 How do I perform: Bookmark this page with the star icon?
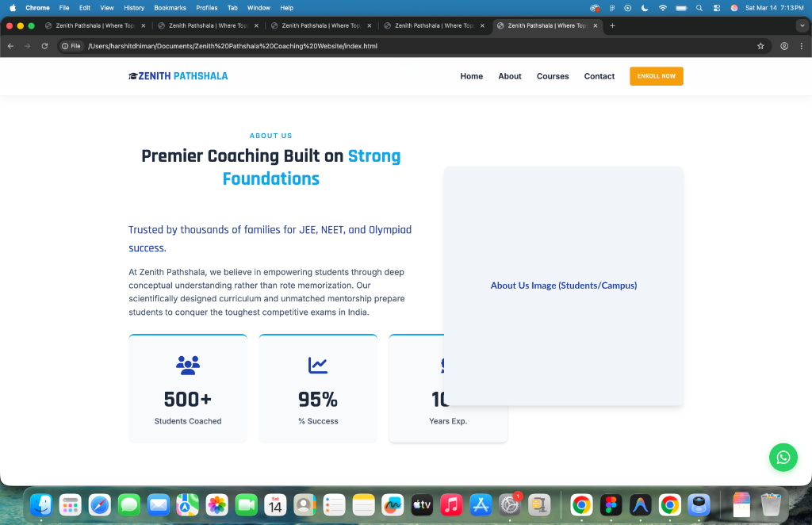(760, 46)
